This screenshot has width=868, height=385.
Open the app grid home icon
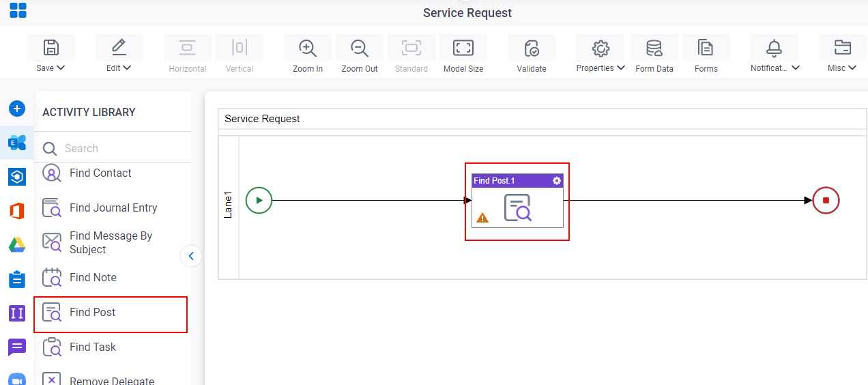[x=18, y=10]
